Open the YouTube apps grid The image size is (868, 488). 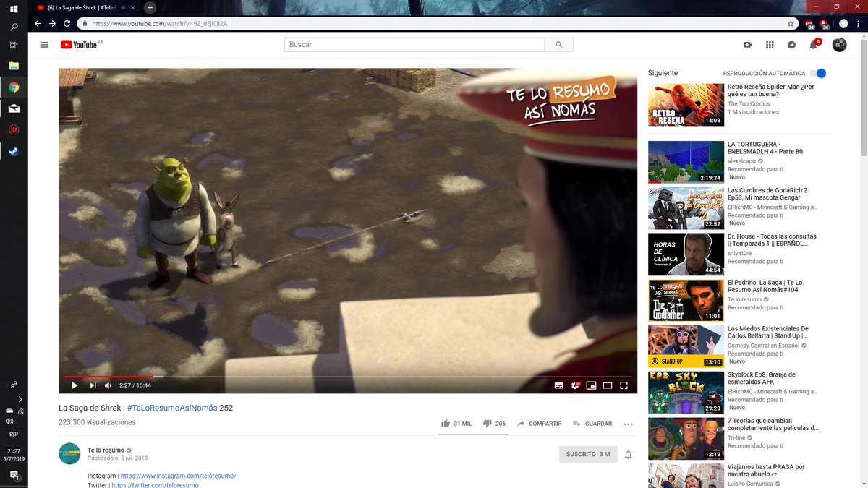[x=770, y=45]
